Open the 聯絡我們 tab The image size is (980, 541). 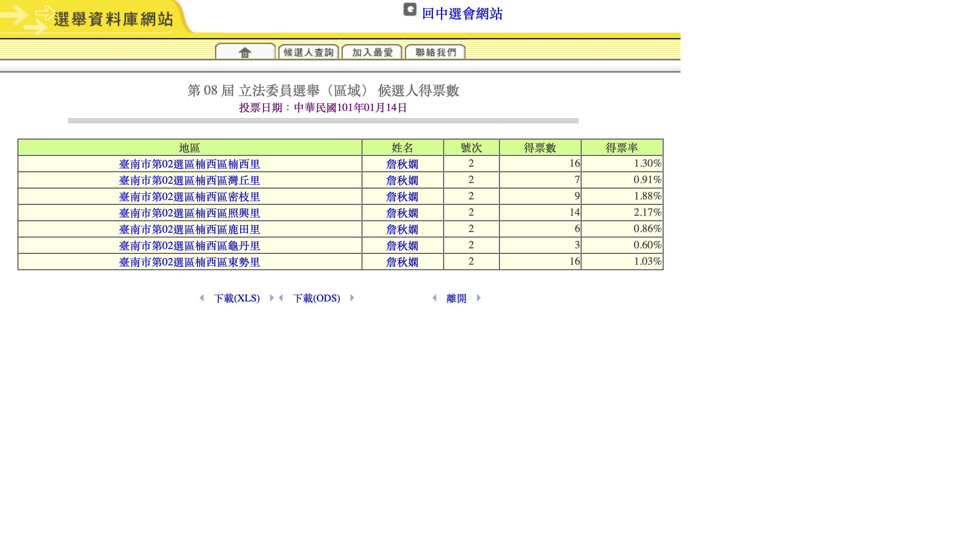(435, 52)
